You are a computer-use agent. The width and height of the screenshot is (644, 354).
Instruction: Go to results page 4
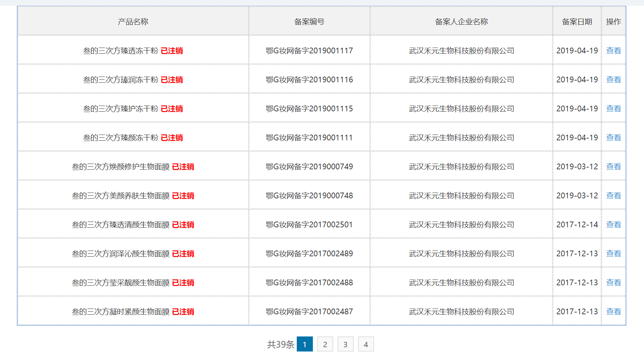coord(366,344)
